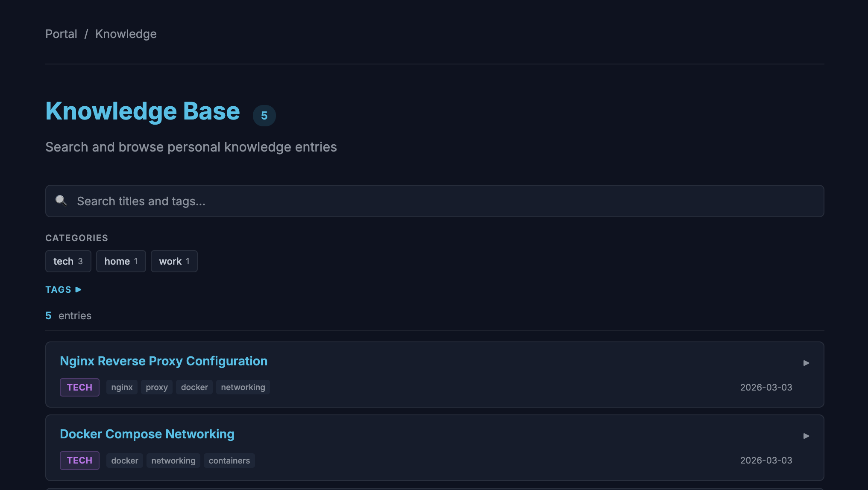Click the TECH badge on the Nginx entry
The height and width of the screenshot is (490, 868).
pos(79,387)
